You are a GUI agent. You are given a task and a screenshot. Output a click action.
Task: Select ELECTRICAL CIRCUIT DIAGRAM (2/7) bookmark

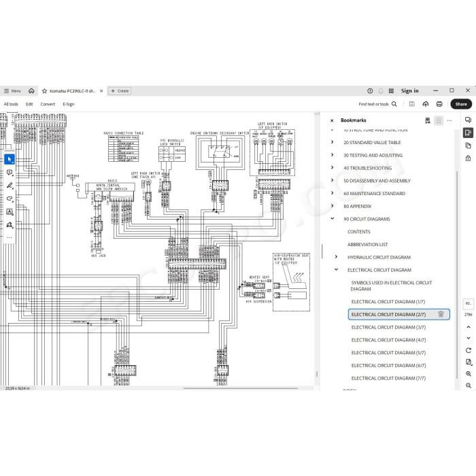pyautogui.click(x=388, y=314)
